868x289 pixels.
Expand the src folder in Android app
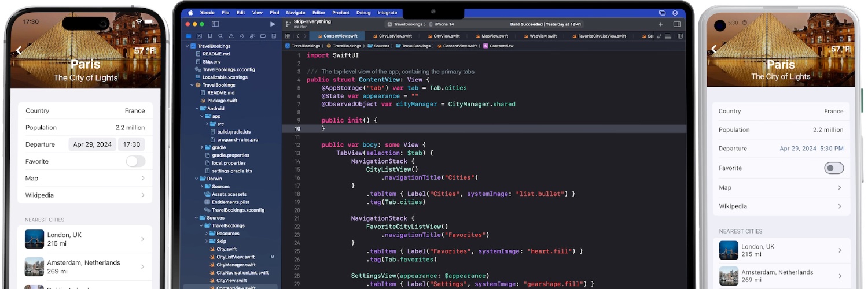point(208,124)
